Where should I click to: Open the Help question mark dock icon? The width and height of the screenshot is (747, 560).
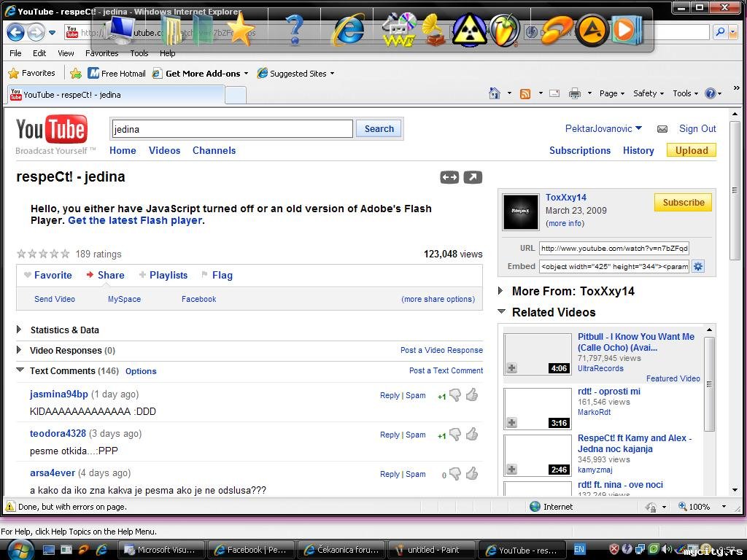click(x=295, y=29)
